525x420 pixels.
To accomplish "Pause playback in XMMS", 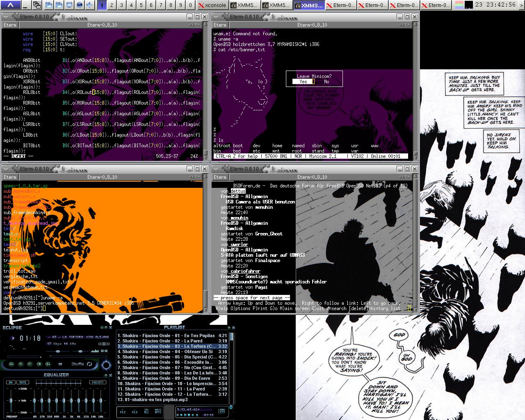I will point(30,364).
